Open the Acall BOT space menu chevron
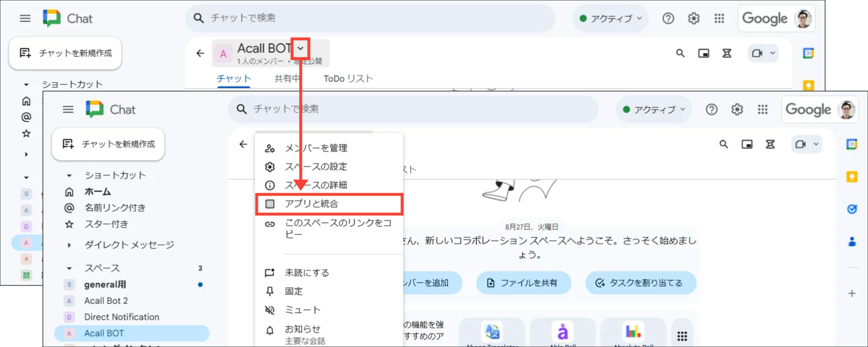The image size is (868, 347). (x=300, y=49)
